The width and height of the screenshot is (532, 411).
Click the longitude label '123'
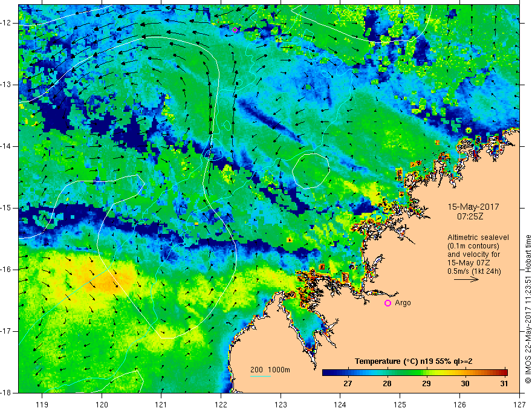(281, 404)
